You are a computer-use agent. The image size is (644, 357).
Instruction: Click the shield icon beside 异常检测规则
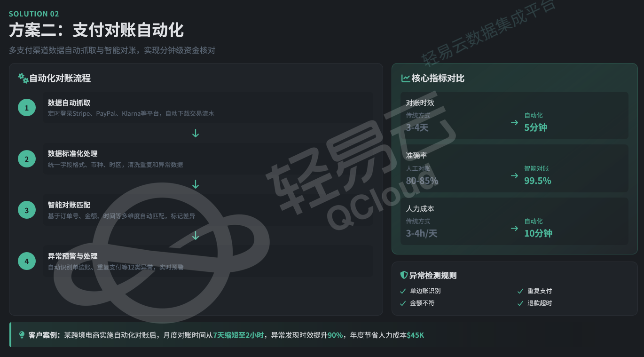point(403,275)
